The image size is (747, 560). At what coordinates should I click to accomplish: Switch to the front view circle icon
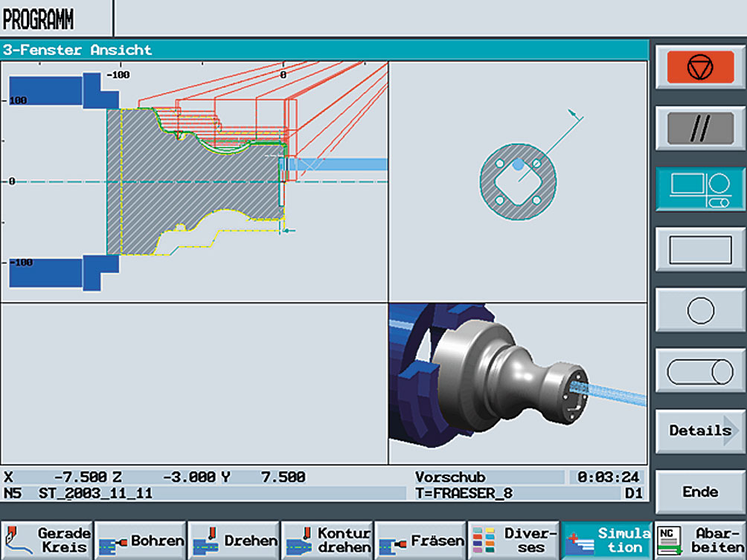coord(700,310)
